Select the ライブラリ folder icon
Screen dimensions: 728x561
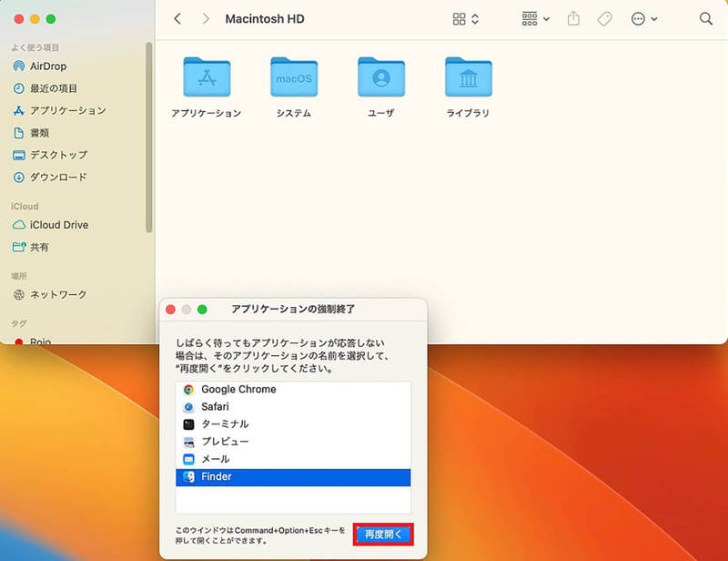click(468, 77)
